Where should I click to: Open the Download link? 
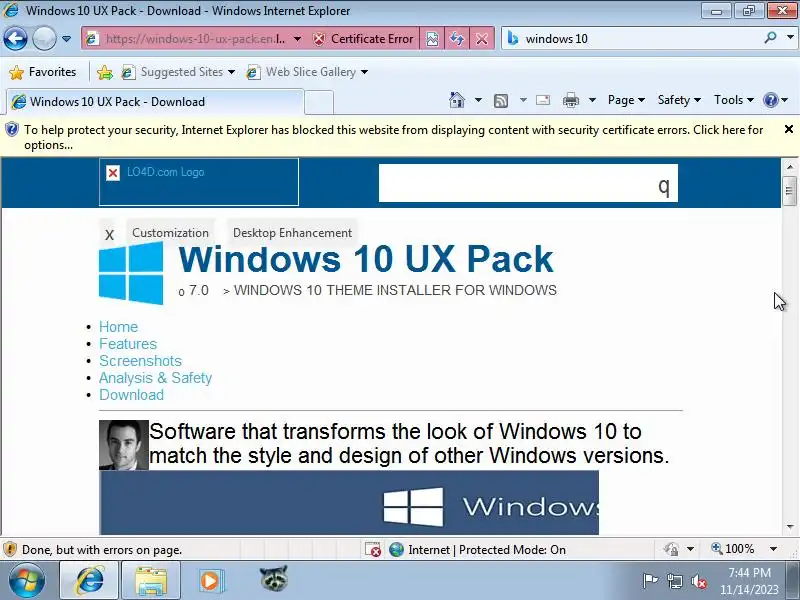[132, 395]
